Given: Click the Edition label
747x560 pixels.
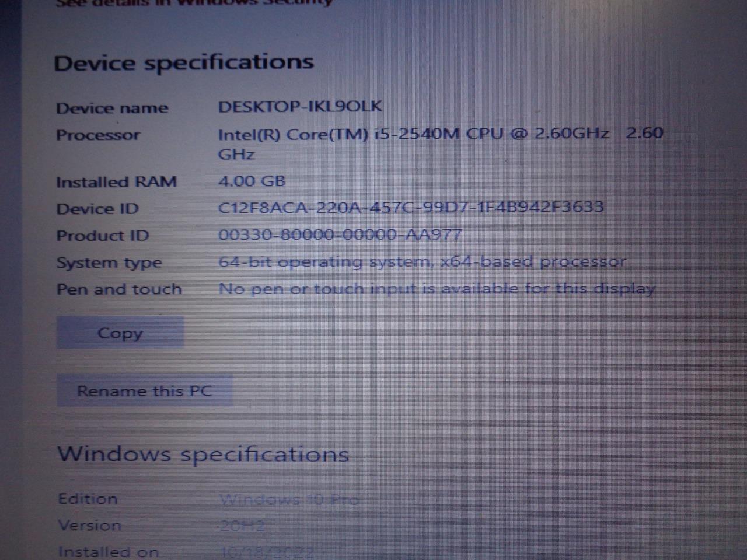Looking at the screenshot, I should click(x=88, y=499).
